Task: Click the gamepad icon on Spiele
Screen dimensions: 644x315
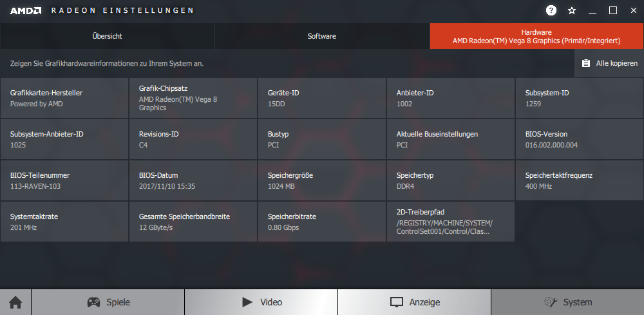Action: [93, 302]
